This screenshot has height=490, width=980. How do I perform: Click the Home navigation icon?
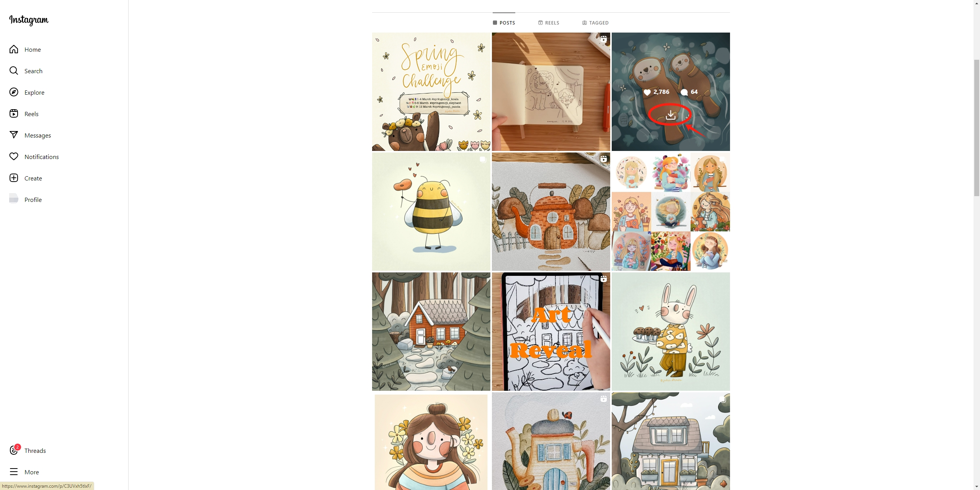coord(14,49)
